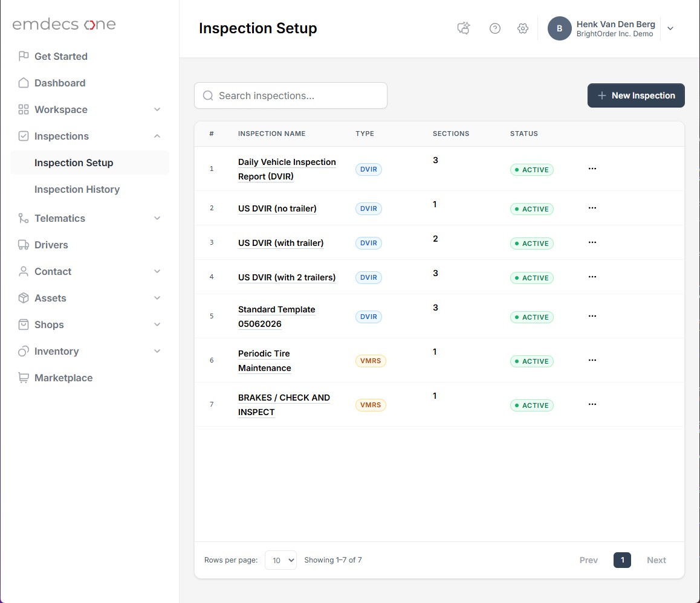Click the Drivers truck icon

(24, 245)
